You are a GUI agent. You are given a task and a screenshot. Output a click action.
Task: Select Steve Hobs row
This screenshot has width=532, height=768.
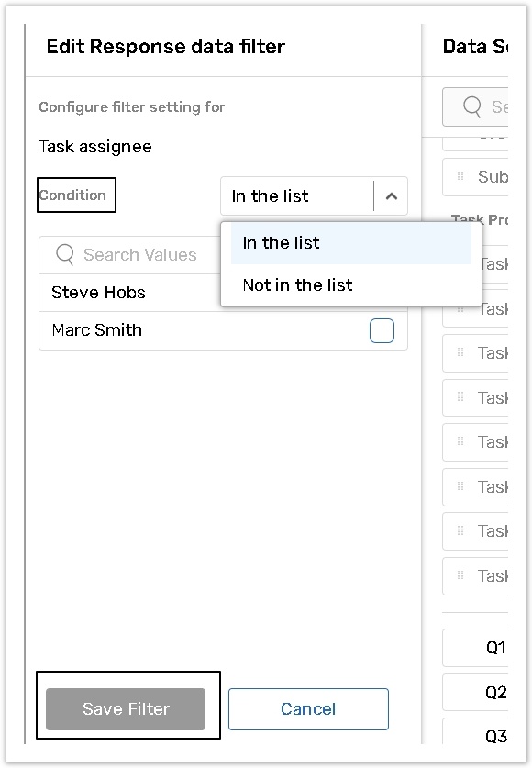click(x=130, y=293)
